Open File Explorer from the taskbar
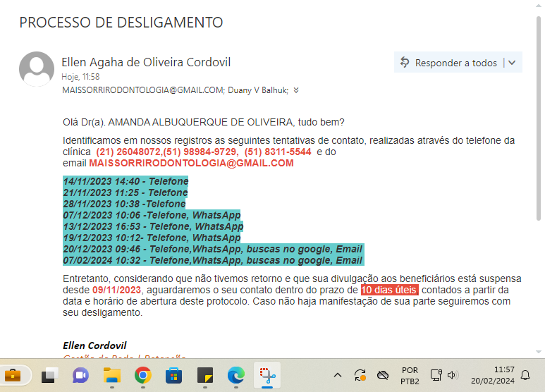 (111, 375)
